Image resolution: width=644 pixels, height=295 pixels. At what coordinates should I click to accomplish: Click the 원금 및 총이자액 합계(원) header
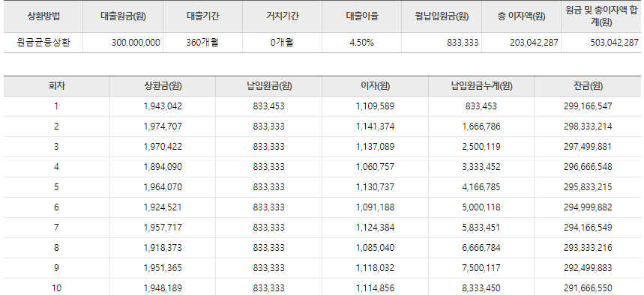pyautogui.click(x=601, y=16)
